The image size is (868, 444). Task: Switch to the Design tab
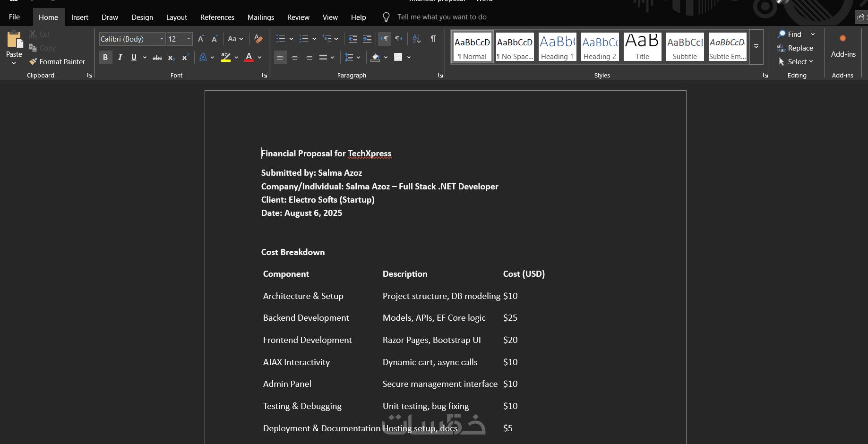(142, 17)
